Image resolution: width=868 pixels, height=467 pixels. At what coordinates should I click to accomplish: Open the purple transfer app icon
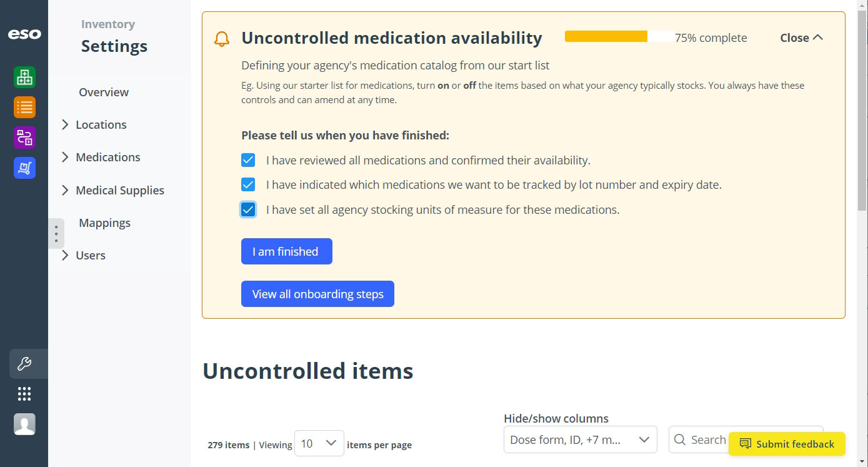[24, 138]
